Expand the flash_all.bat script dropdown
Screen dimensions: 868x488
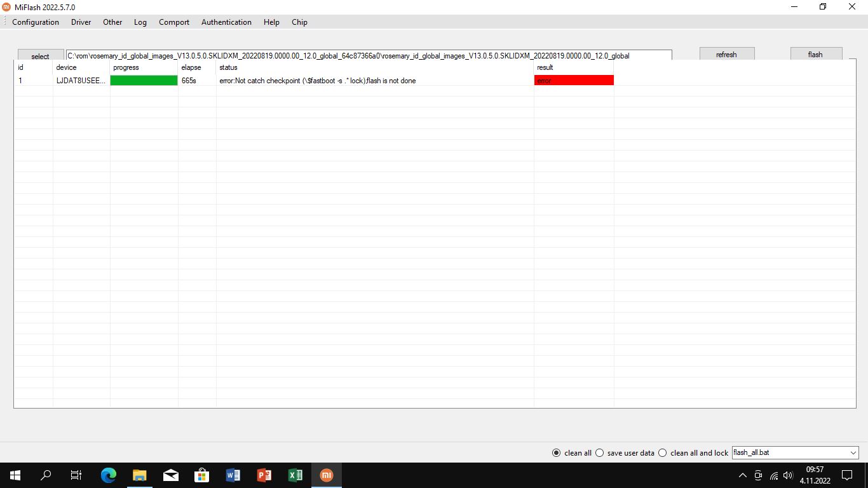pos(853,453)
